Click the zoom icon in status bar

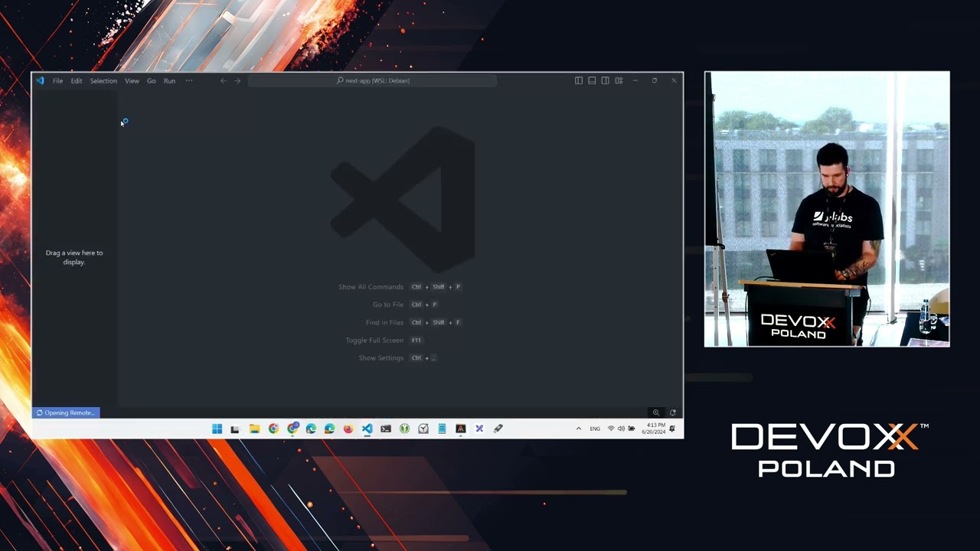tap(656, 412)
